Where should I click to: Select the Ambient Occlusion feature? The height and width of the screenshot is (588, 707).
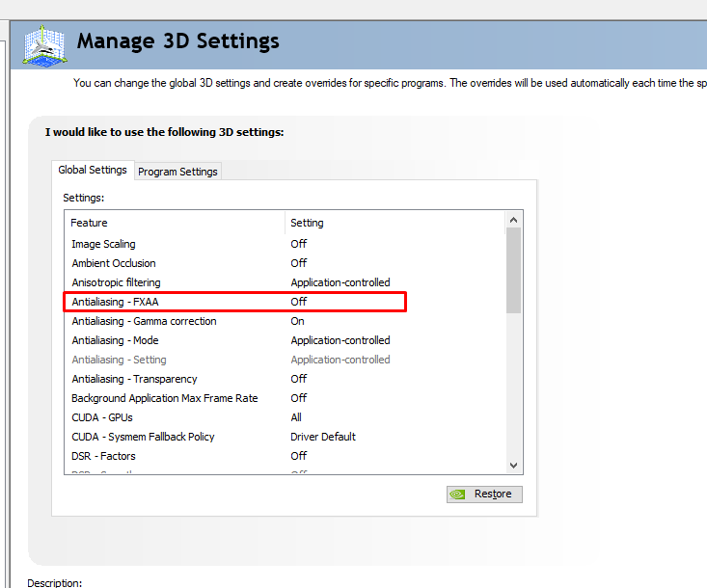coord(114,263)
